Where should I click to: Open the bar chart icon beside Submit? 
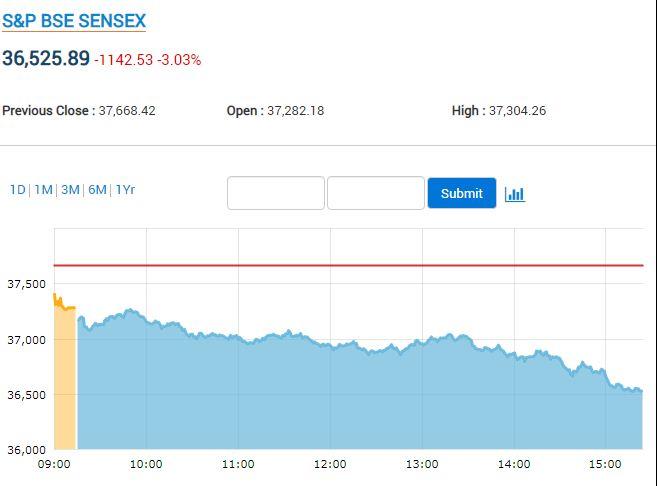point(515,194)
